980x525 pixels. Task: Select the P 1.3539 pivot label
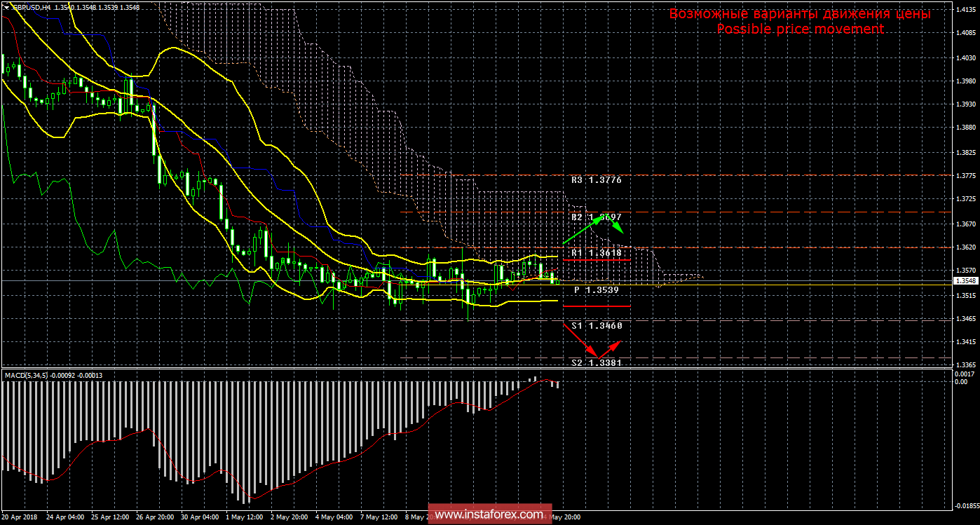click(597, 289)
